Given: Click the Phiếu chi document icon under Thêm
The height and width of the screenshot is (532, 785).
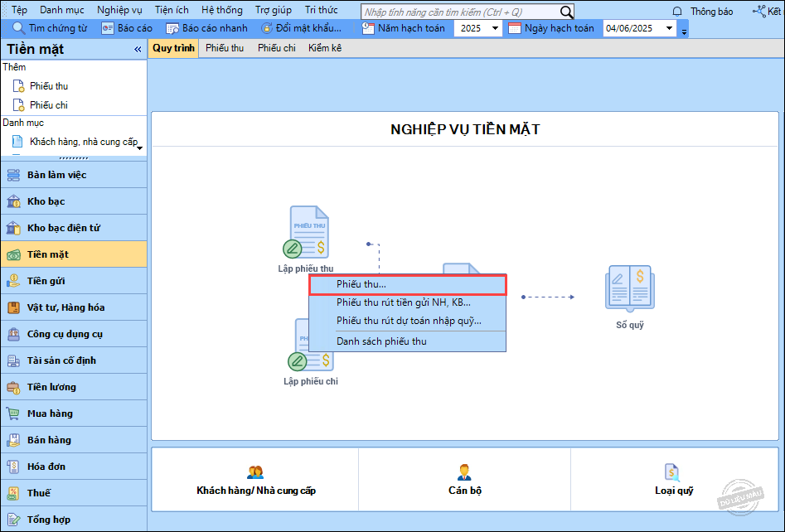Looking at the screenshot, I should coord(18,105).
